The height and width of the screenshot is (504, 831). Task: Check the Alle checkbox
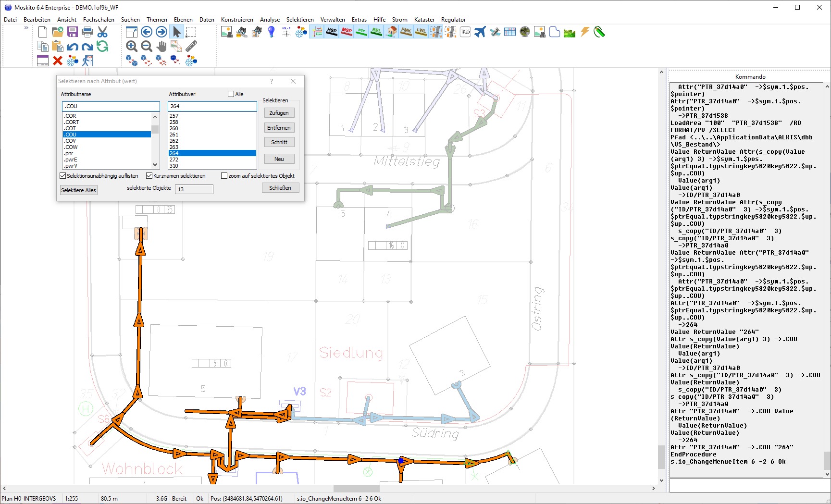pos(231,94)
